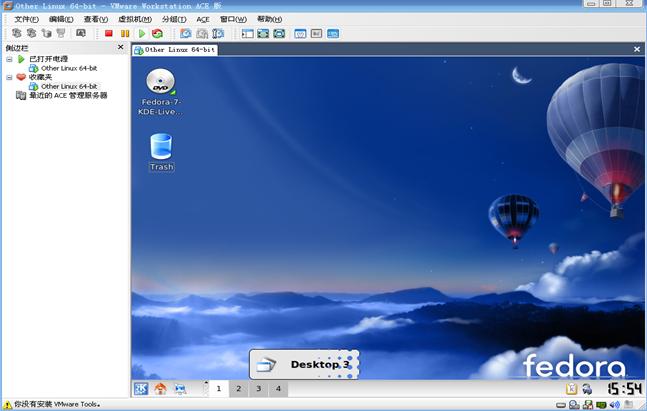Open the Trash desktop icon

[161, 152]
